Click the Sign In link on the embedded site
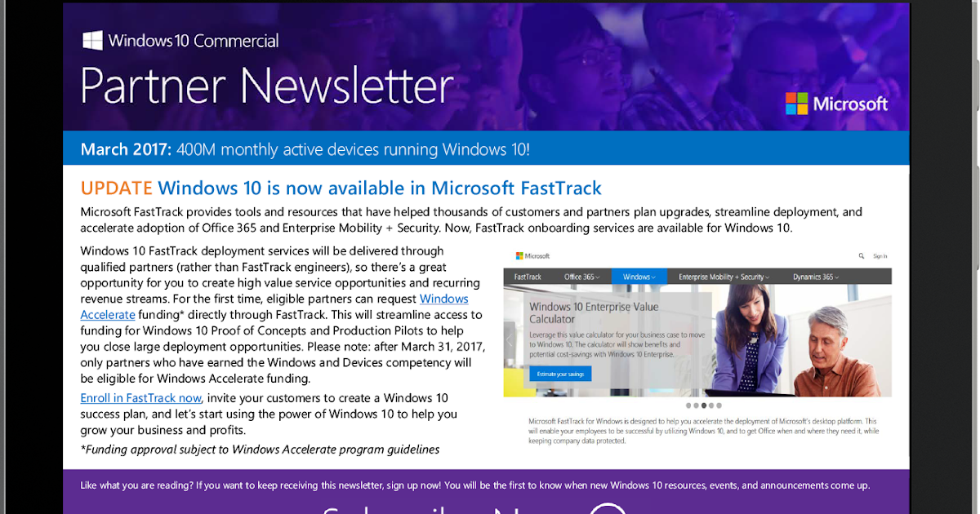Screen dimensions: 980x514 880,256
